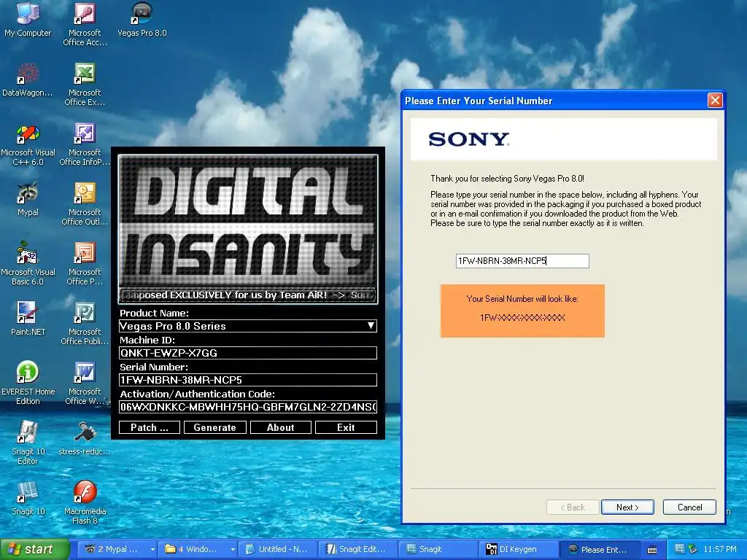Switch to DI Keygen on the taskbar
Image resolution: width=747 pixels, height=560 pixels.
coord(517,549)
